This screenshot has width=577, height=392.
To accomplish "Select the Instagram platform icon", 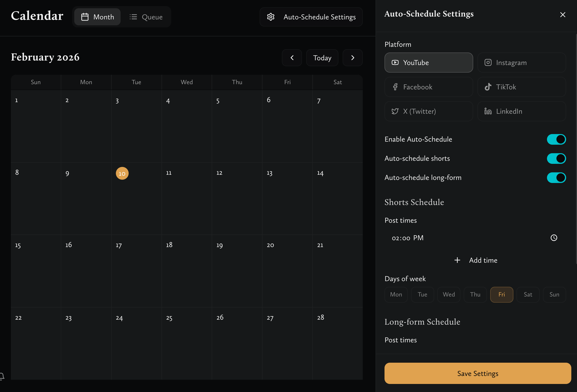I will click(488, 63).
